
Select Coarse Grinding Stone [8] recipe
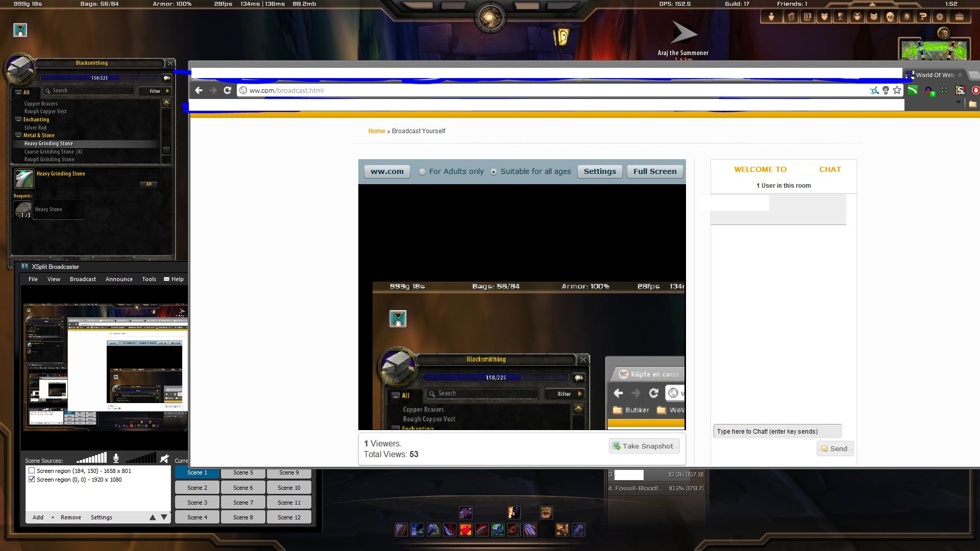coord(53,152)
